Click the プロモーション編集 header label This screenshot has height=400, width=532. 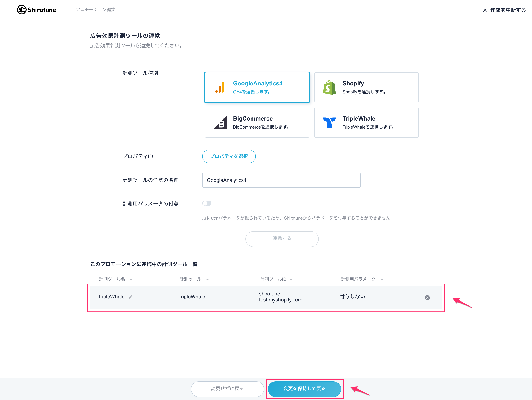coord(96,10)
